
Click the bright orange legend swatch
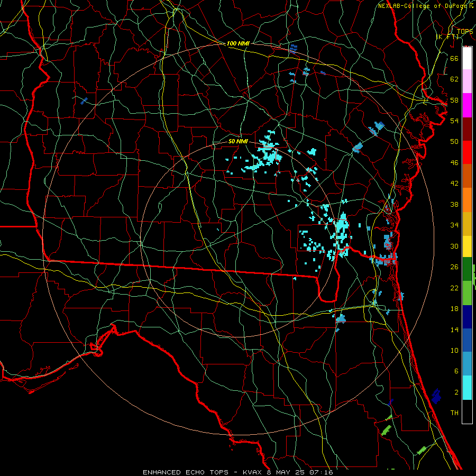467,200
